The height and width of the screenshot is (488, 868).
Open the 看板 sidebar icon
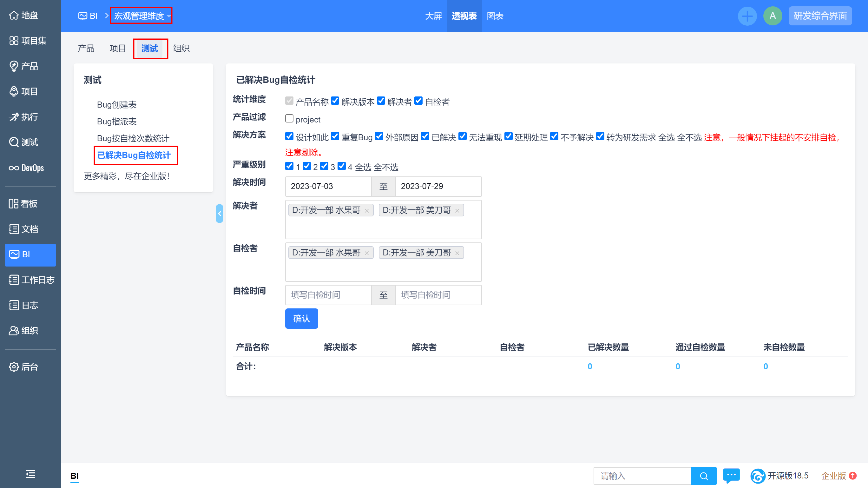[13, 204]
